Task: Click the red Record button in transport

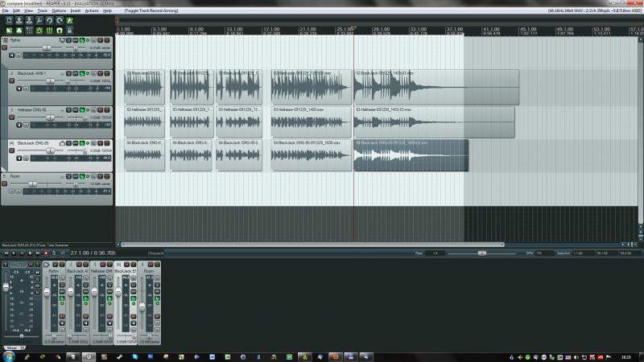Action: point(46,253)
